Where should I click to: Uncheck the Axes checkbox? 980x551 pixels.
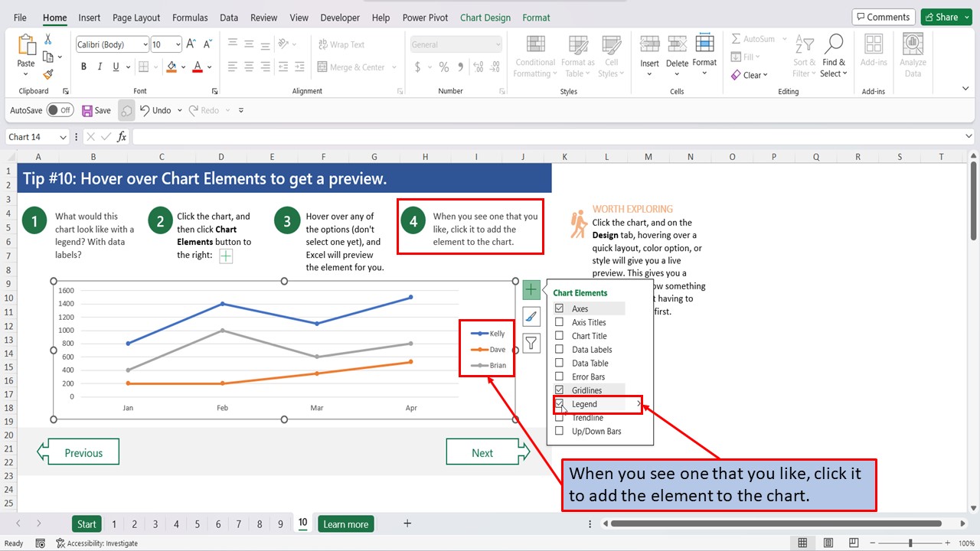(559, 308)
